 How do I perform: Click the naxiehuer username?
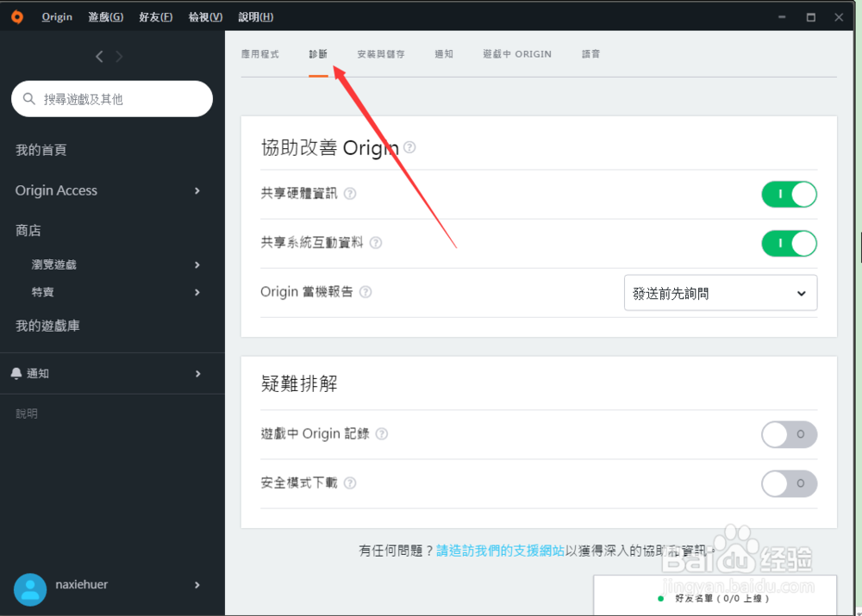(81, 585)
